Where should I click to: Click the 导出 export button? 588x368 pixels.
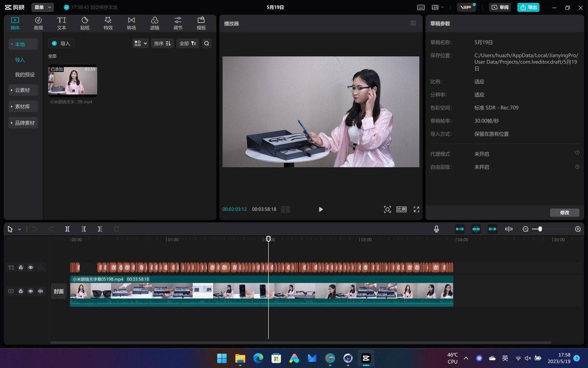click(x=529, y=7)
